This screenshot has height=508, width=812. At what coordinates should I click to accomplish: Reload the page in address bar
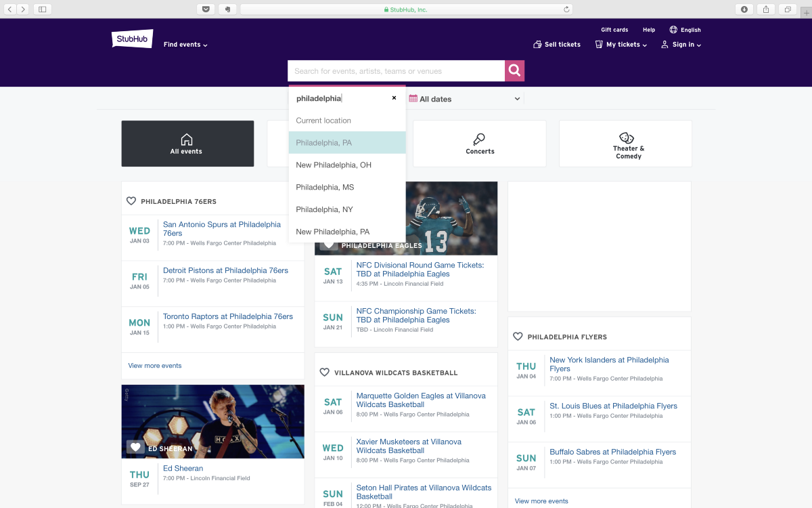click(x=566, y=9)
